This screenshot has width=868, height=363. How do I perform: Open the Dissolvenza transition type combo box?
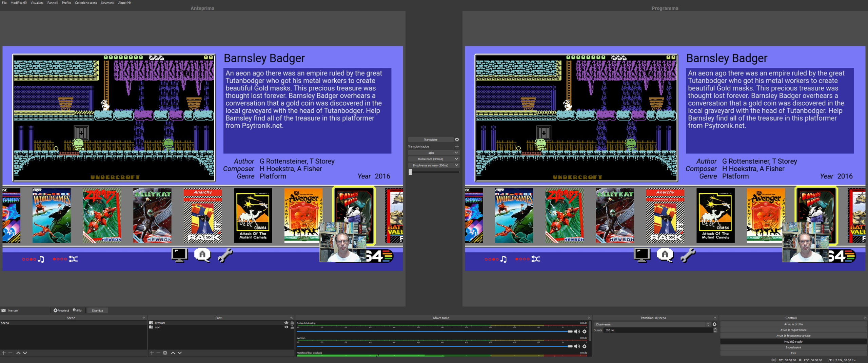tap(652, 324)
